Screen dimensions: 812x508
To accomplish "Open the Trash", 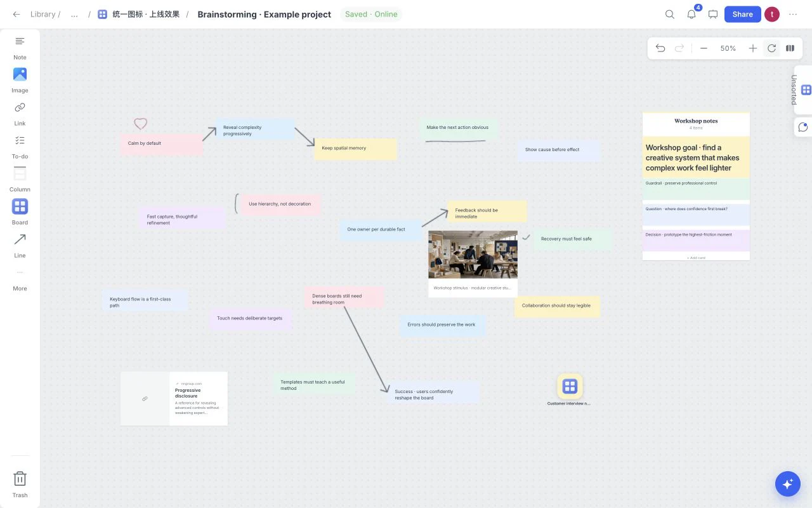I will [20, 485].
